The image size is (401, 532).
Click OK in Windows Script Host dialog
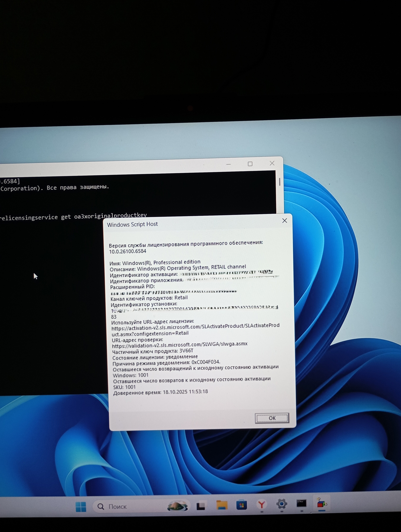[272, 418]
